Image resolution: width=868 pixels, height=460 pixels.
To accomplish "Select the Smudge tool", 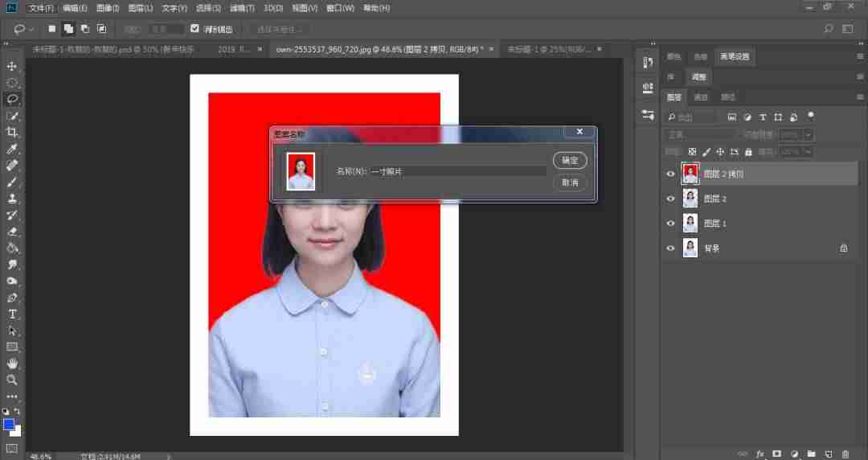I will 11,265.
